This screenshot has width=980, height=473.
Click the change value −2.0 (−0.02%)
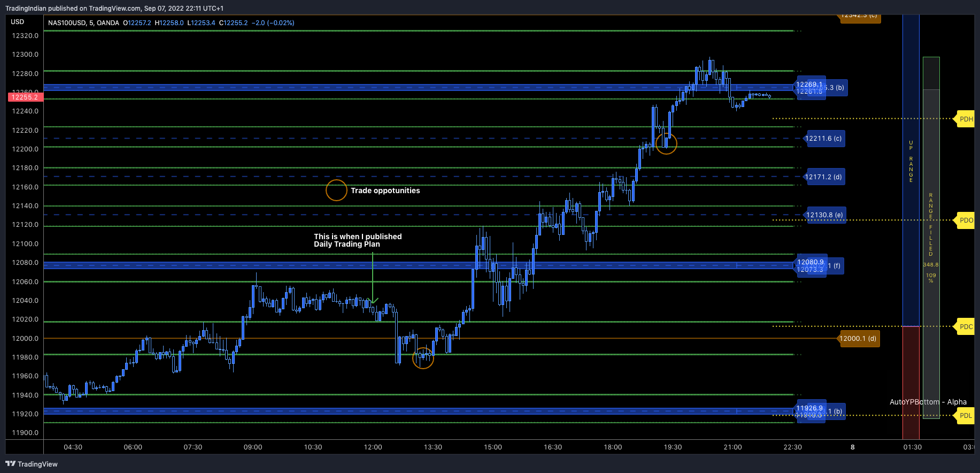tap(273, 23)
